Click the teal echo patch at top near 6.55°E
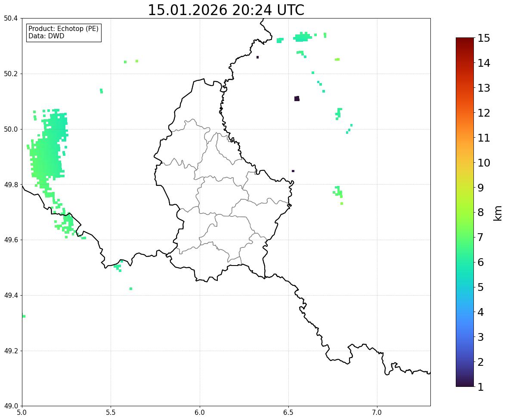This screenshot has width=507, height=420. [302, 37]
